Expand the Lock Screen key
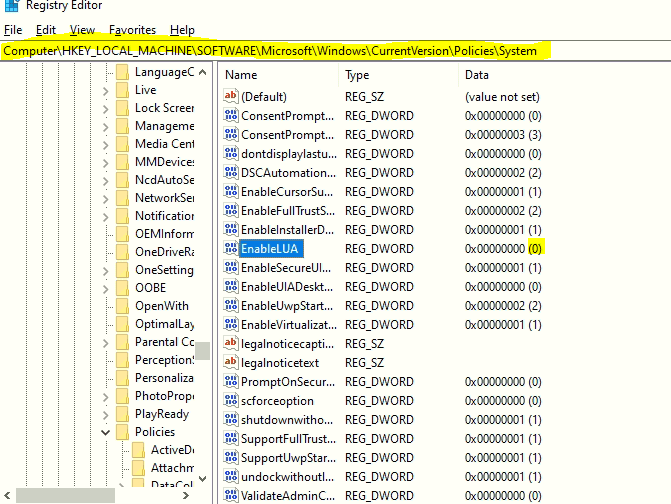Image resolution: width=671 pixels, height=504 pixels. click(105, 109)
